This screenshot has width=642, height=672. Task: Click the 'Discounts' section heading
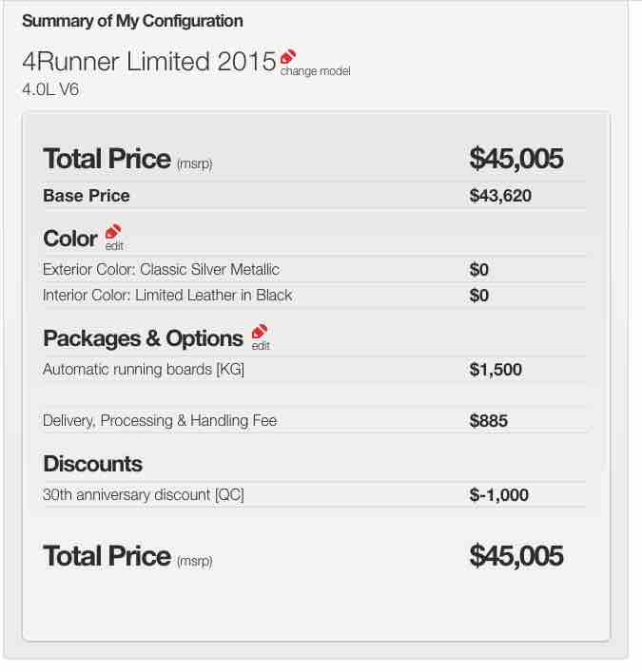click(93, 464)
